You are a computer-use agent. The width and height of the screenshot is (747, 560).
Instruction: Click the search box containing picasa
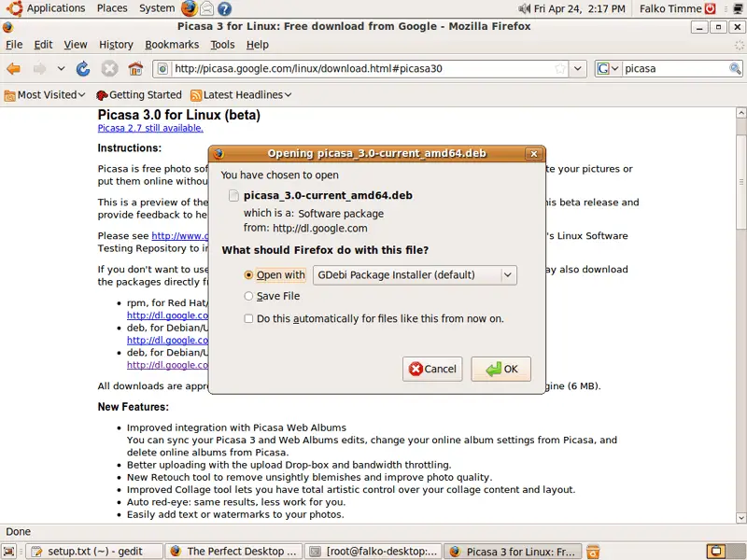675,69
